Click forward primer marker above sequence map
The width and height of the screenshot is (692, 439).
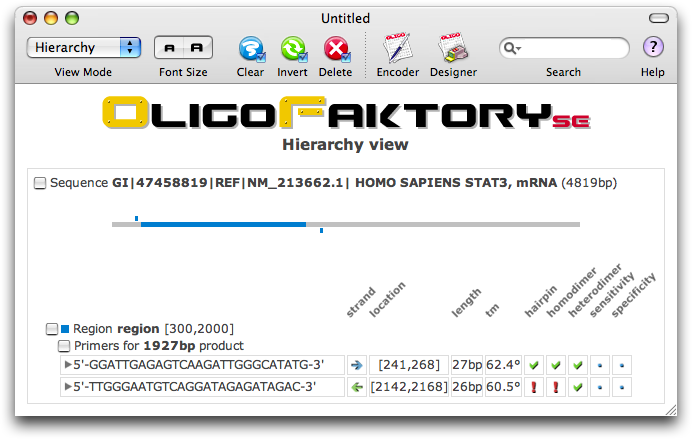(136, 218)
